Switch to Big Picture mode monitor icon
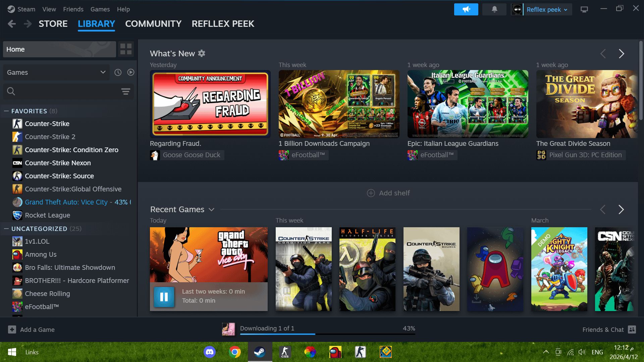 coord(584,9)
